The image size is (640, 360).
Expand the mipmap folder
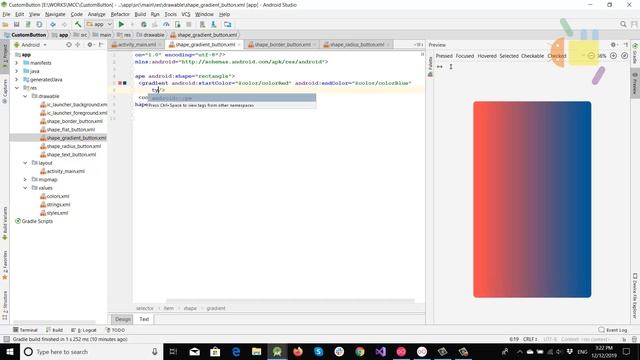coord(25,180)
